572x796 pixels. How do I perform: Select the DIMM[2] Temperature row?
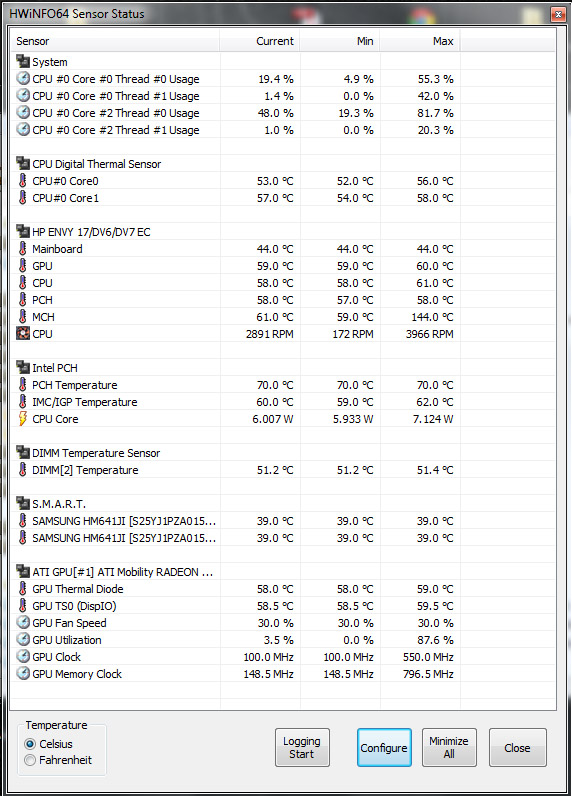(283, 470)
